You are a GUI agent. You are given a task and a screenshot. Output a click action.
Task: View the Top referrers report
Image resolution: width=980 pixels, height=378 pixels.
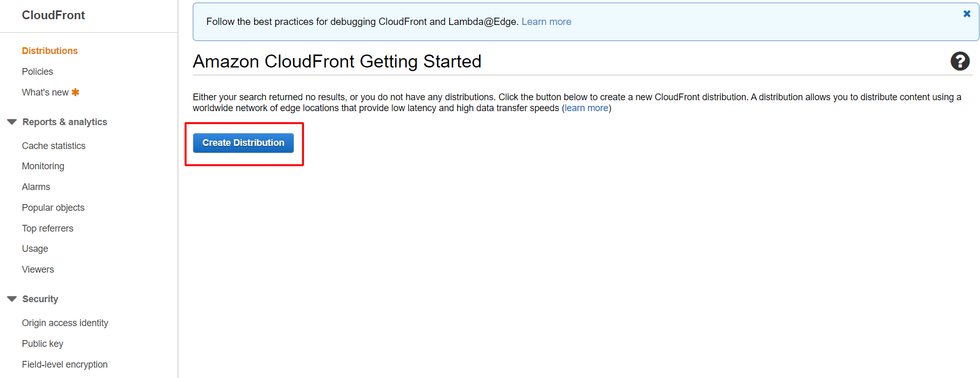[47, 228]
